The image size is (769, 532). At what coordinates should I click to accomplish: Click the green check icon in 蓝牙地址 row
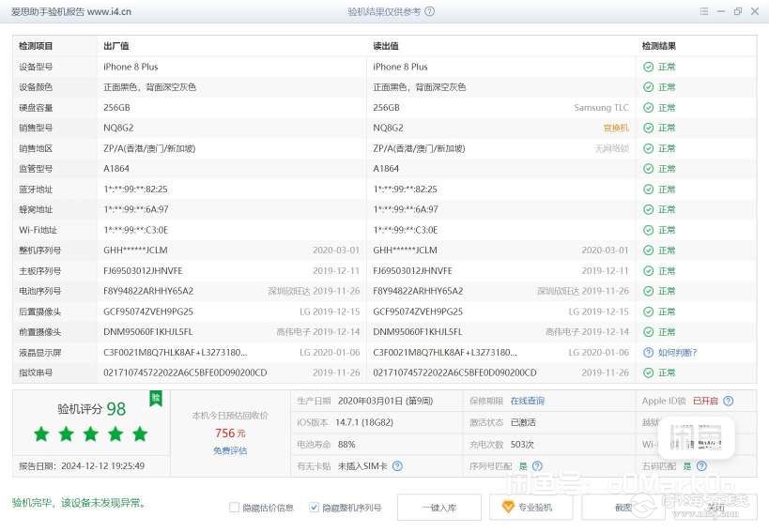click(x=649, y=190)
